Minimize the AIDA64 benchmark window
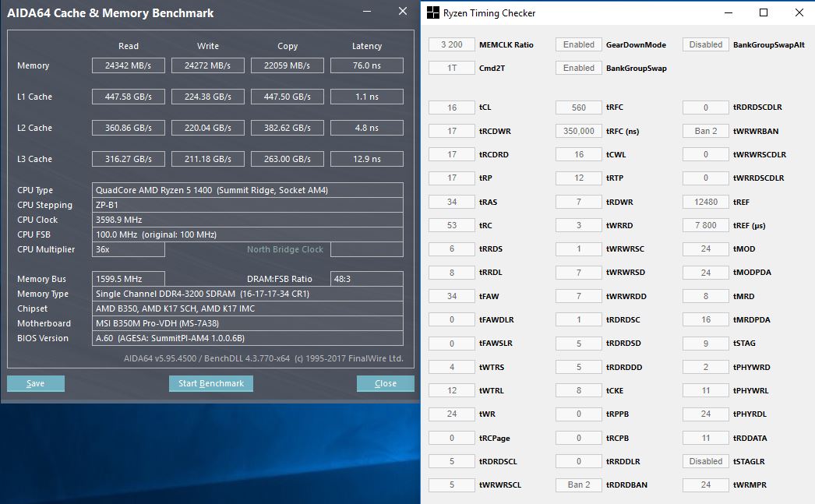This screenshot has width=815, height=504. coord(367,12)
